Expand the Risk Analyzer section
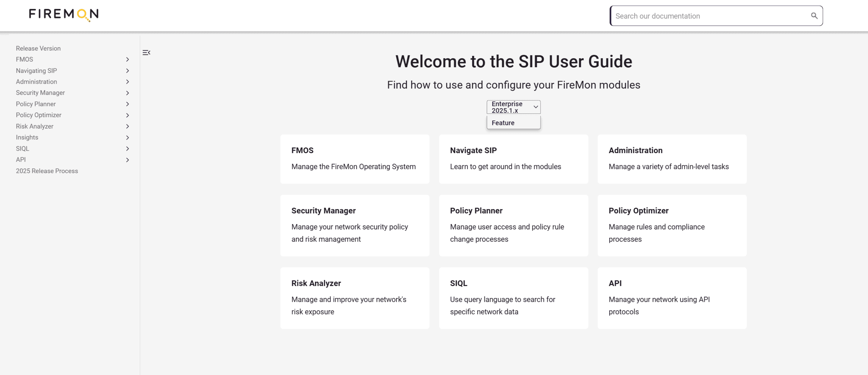The height and width of the screenshot is (375, 868). (127, 126)
